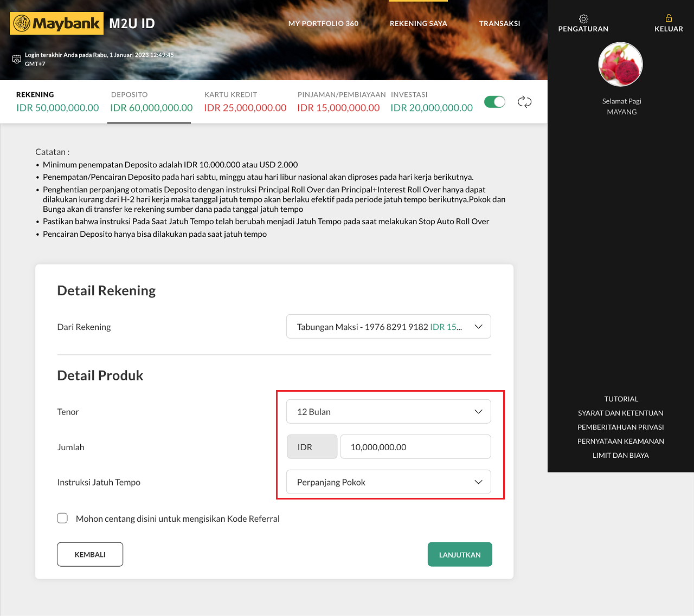Open Pengaturan gear icon
This screenshot has height=616, width=694.
pyautogui.click(x=583, y=18)
